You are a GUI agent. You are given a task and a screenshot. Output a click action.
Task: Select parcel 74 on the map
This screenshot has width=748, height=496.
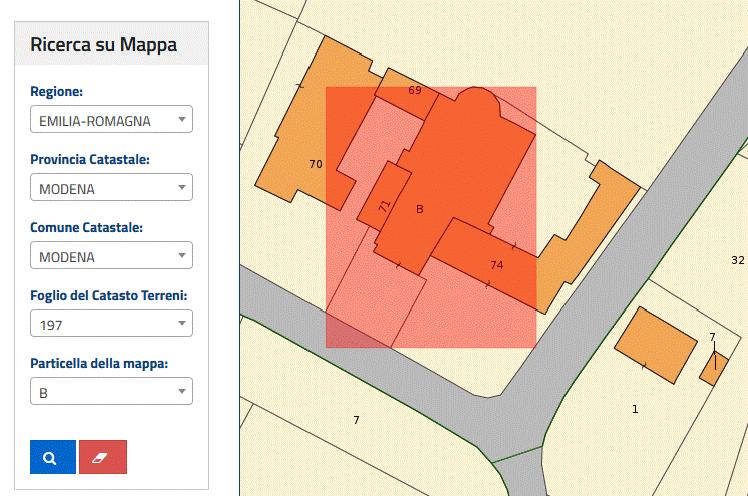tap(496, 264)
